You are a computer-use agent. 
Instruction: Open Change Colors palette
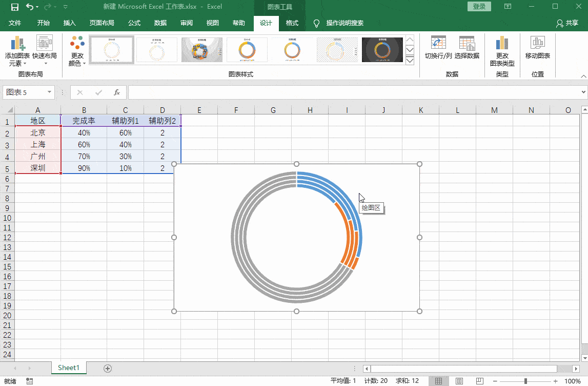(x=77, y=51)
